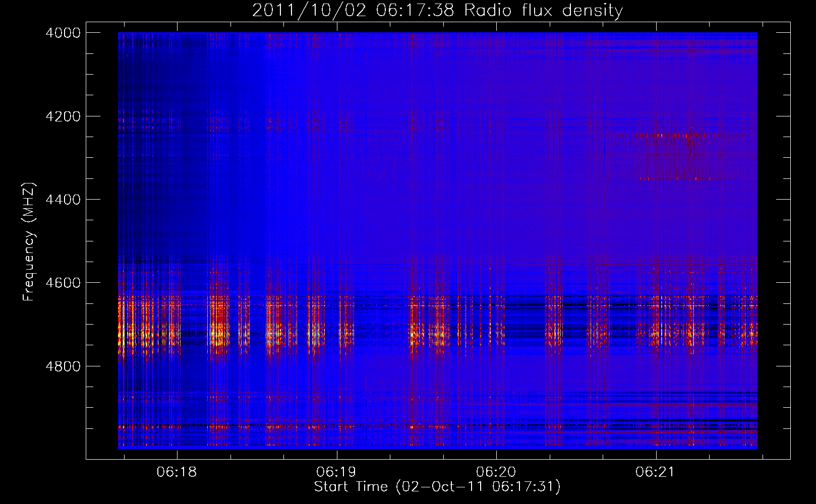Click the 06:19 time tick label
This screenshot has width=816, height=504.
(x=336, y=472)
